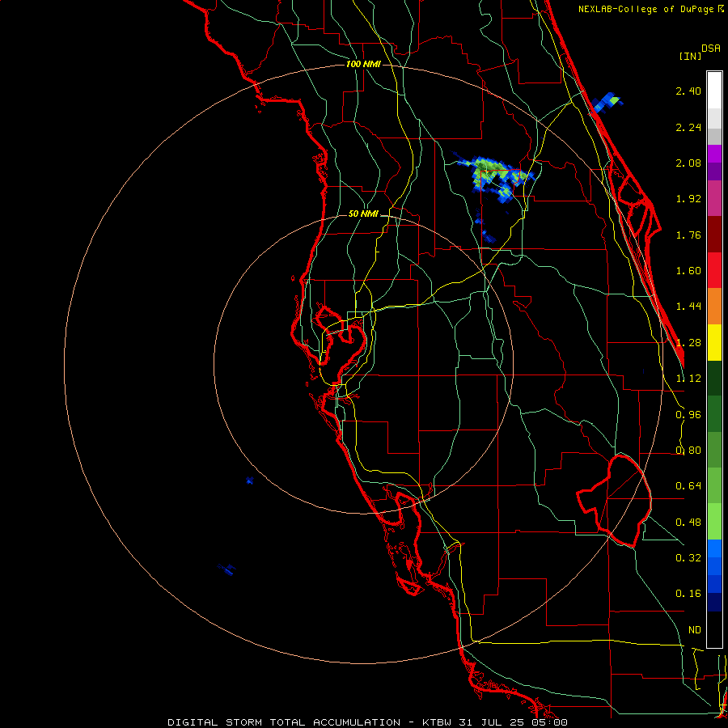Click the southernmost blue echo in the Gulf

pyautogui.click(x=227, y=569)
